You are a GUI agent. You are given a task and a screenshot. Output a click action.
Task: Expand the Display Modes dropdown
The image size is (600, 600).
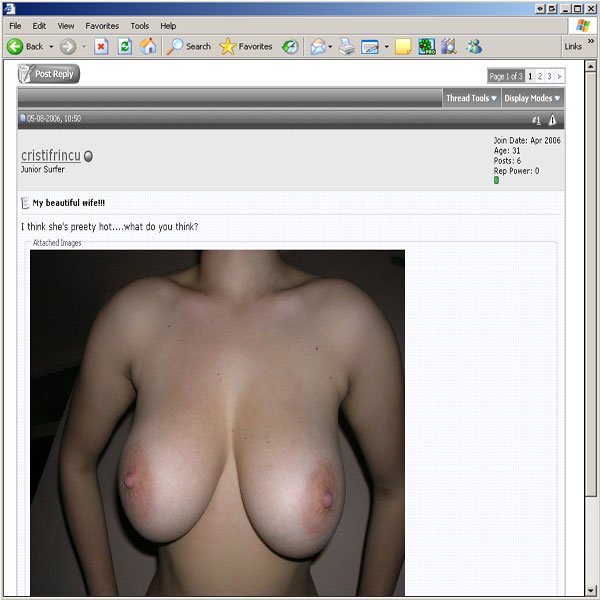[532, 98]
